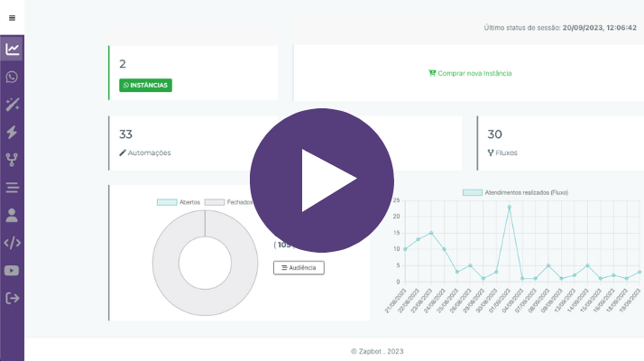Open the lightning bolt sidebar icon
The image size is (644, 361).
click(x=12, y=133)
